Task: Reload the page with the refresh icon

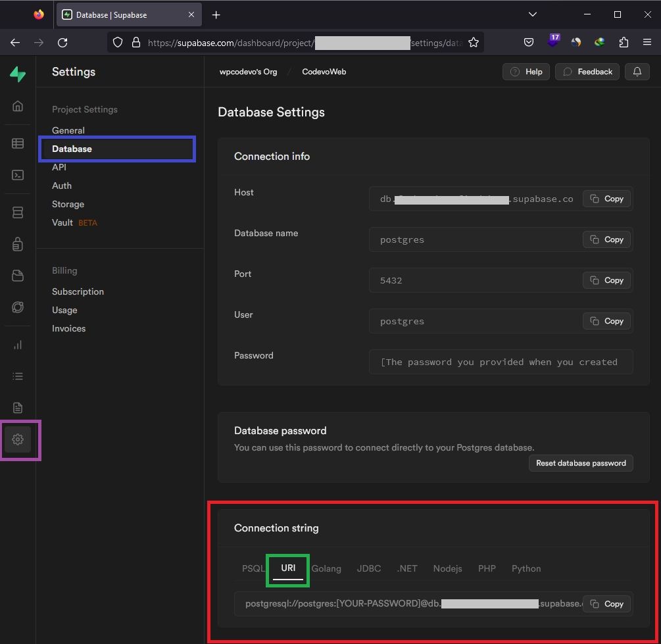Action: click(x=62, y=43)
